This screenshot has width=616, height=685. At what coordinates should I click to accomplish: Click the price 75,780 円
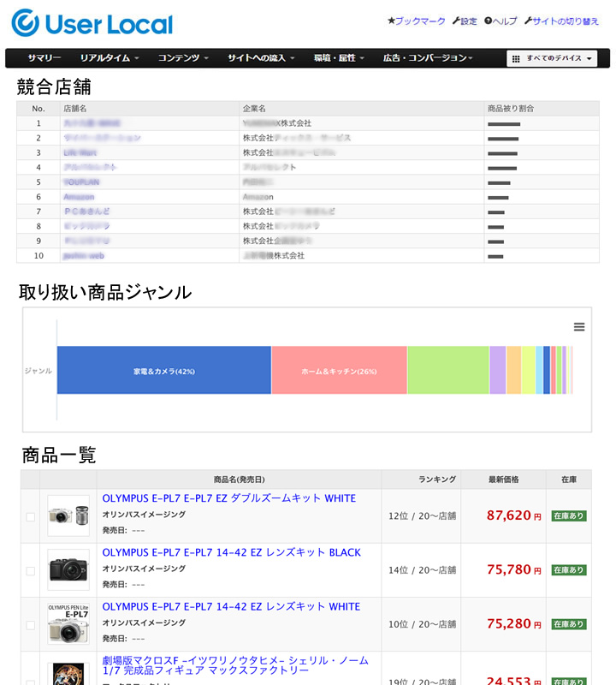pos(514,569)
